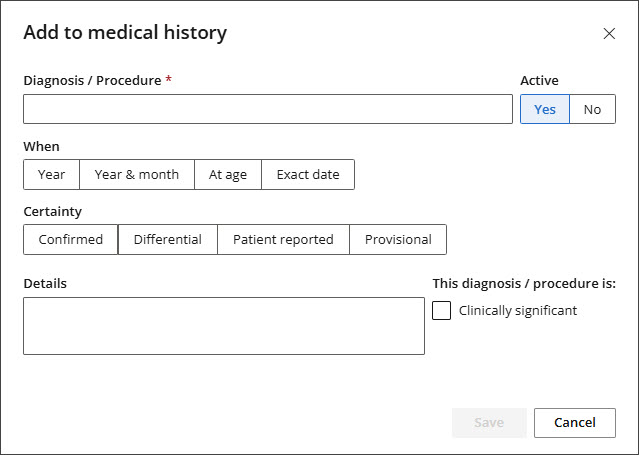This screenshot has width=639, height=455.
Task: Cancel adding to medical history
Action: point(574,422)
